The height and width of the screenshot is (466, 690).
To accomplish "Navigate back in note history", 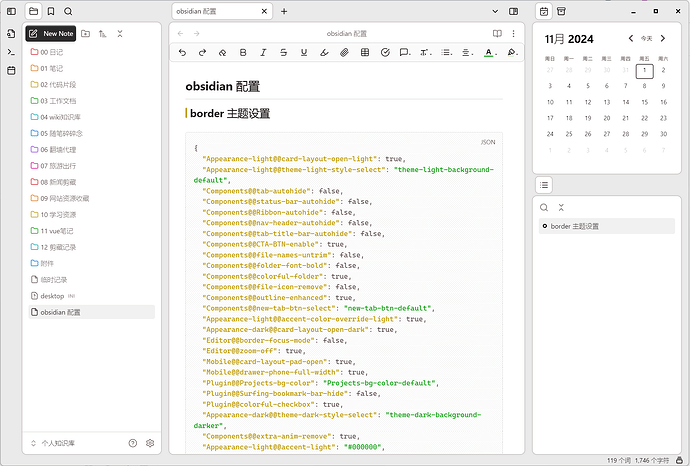I will (180, 33).
